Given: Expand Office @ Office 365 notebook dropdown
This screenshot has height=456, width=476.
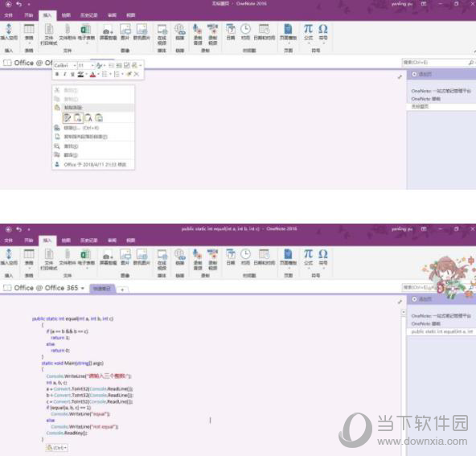Looking at the screenshot, I should click(x=82, y=288).
